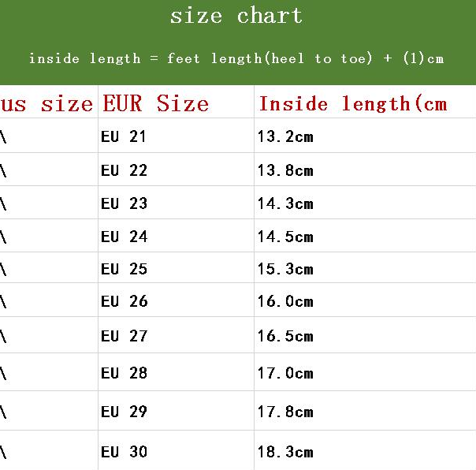Select the 'us size' column header
This screenshot has width=476, height=470.
(x=47, y=103)
